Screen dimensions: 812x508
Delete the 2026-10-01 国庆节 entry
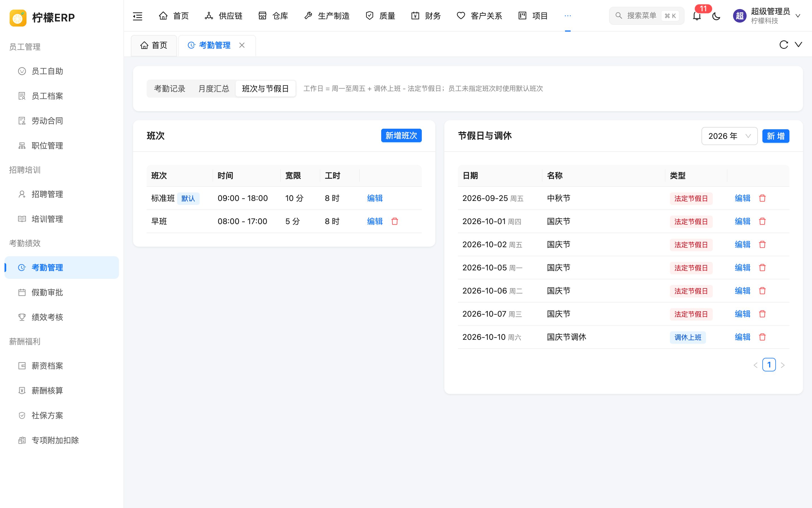point(762,221)
